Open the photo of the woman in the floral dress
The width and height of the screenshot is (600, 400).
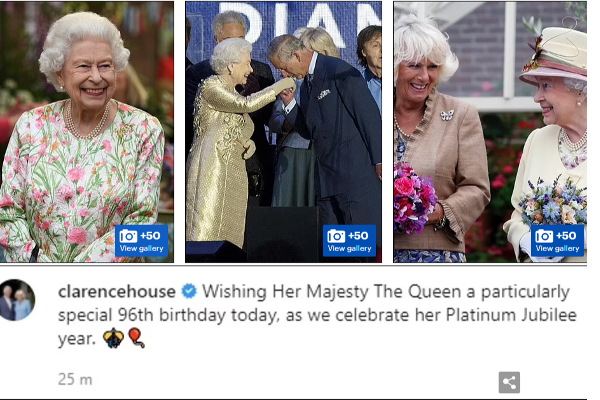pyautogui.click(x=87, y=132)
